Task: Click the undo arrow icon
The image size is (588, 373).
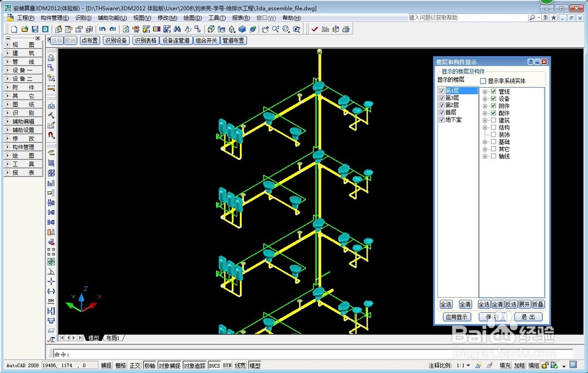Action: [x=102, y=29]
